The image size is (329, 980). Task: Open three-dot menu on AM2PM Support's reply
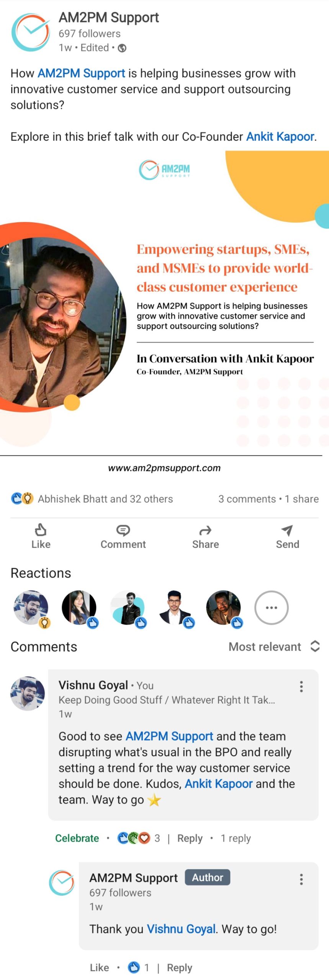pyautogui.click(x=301, y=879)
